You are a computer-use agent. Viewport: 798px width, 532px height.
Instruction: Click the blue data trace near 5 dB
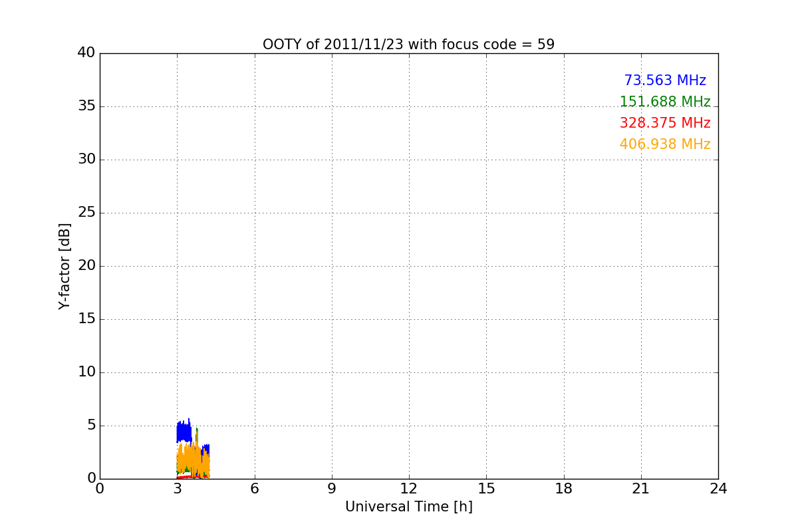click(x=184, y=432)
